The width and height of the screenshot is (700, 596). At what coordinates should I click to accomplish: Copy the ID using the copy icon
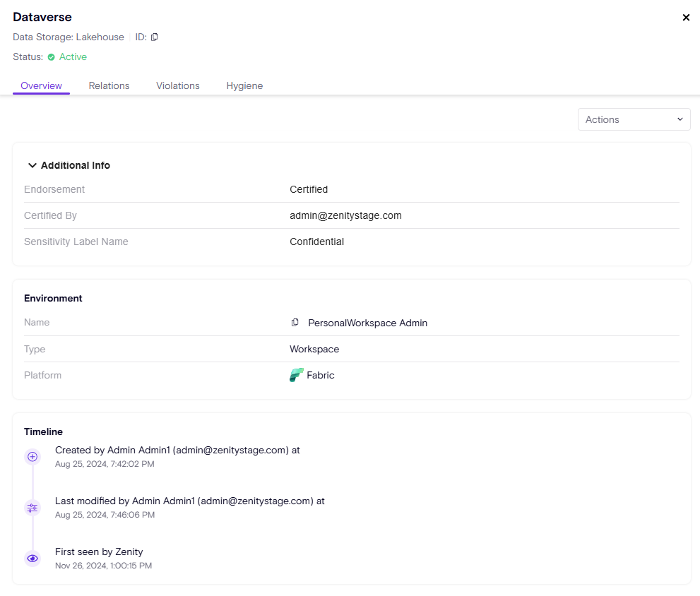pyautogui.click(x=155, y=37)
